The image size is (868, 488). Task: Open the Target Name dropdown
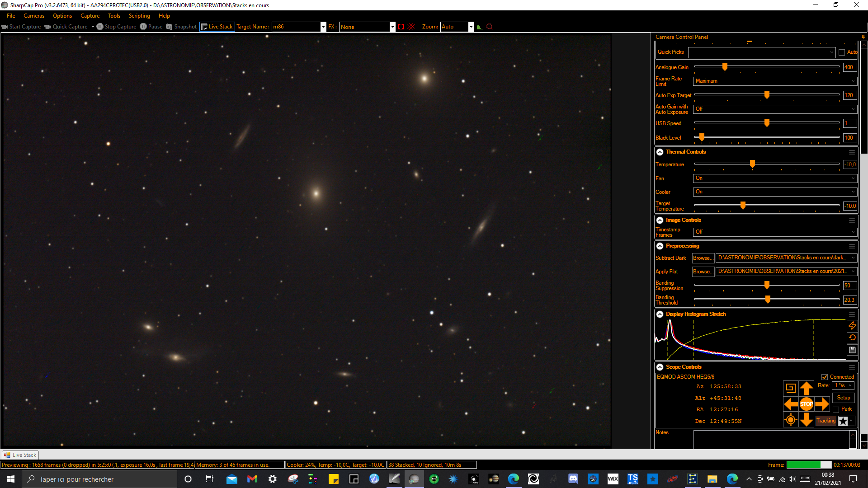[x=323, y=27]
